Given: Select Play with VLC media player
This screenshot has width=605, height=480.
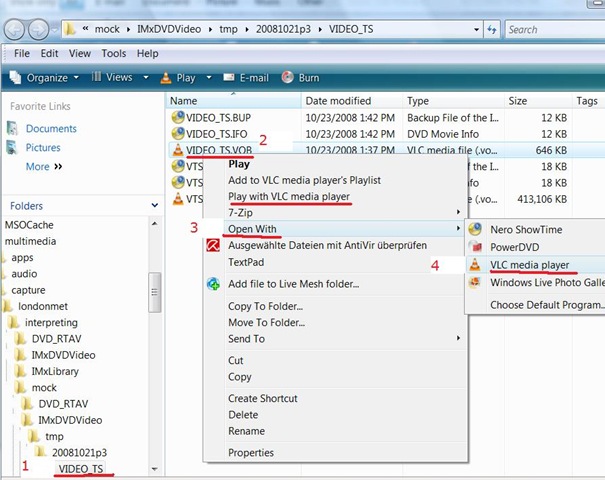Looking at the screenshot, I should pyautogui.click(x=289, y=197).
